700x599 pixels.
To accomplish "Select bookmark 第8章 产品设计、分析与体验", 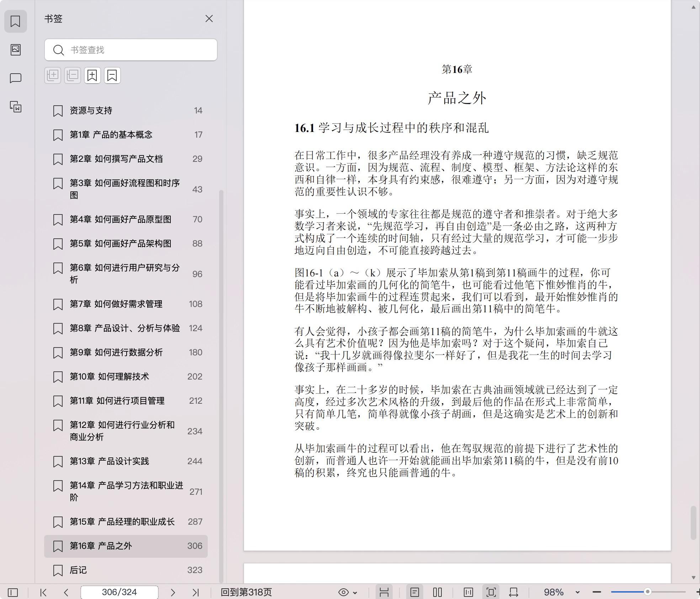I will [x=126, y=328].
